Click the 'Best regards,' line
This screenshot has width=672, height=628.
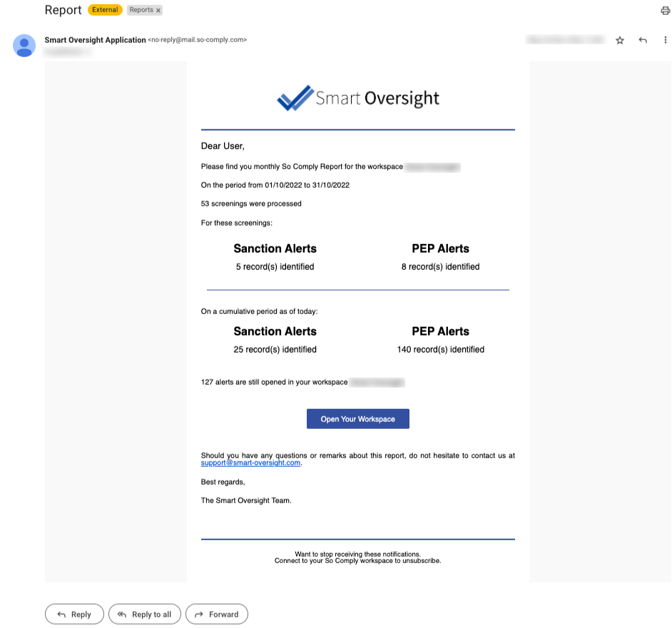(x=223, y=482)
